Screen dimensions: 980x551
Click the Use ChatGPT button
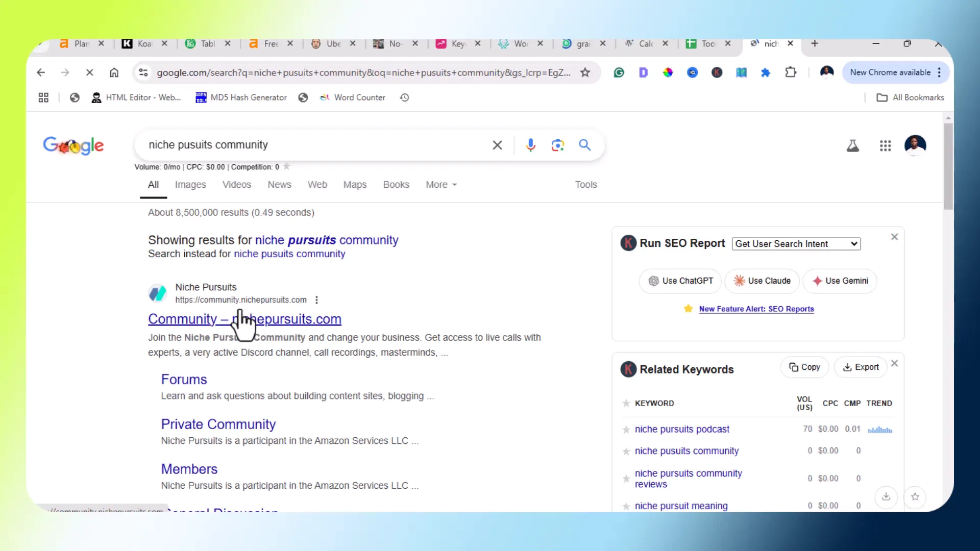pyautogui.click(x=680, y=281)
